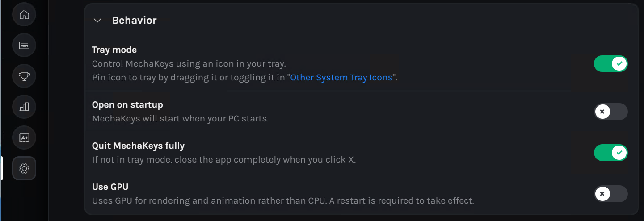Turn off Quit MechaKeys fully toggle
Viewport: 644px width, 221px height.
pos(610,153)
